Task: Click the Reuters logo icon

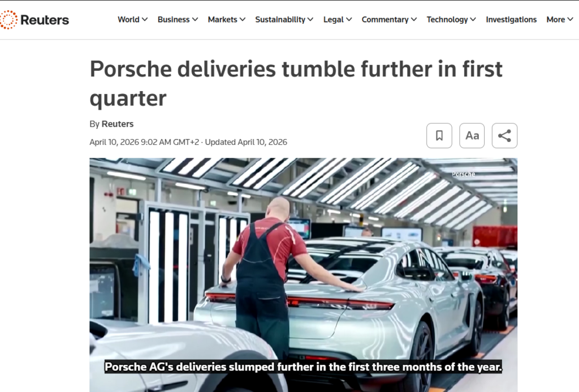Action: pyautogui.click(x=8, y=20)
